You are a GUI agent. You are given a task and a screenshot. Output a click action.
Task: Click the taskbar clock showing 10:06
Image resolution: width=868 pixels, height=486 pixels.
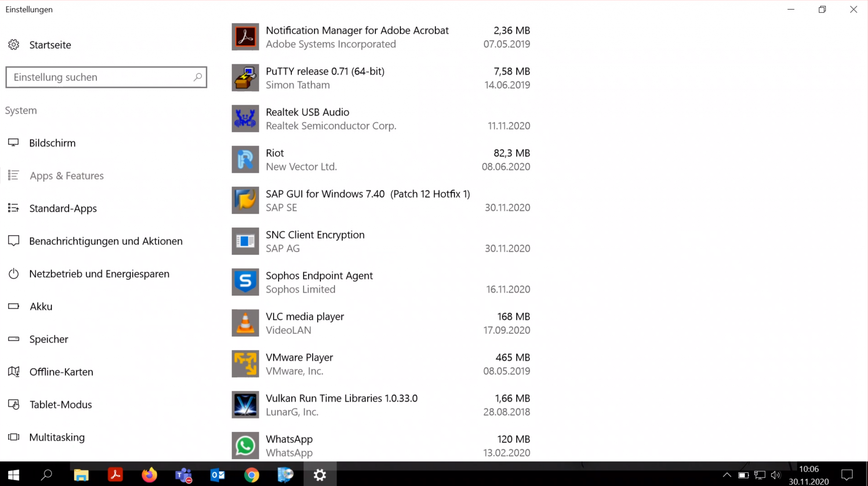tap(809, 469)
